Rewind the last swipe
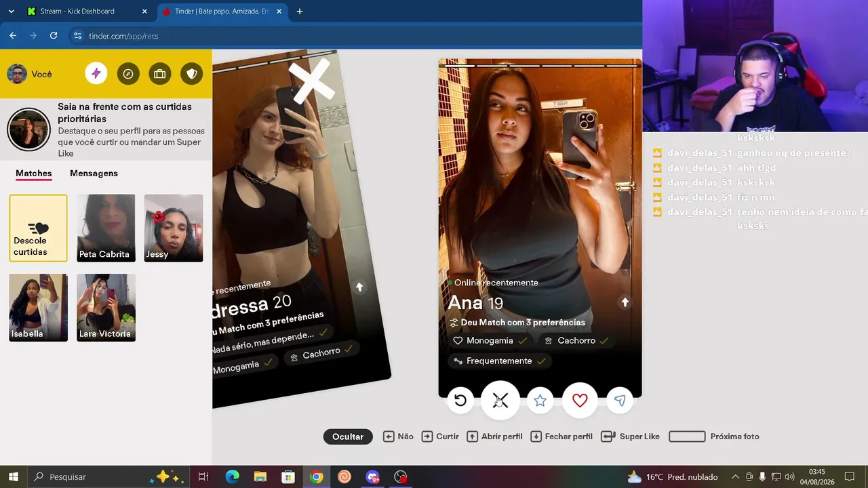The image size is (868, 488). point(460,401)
